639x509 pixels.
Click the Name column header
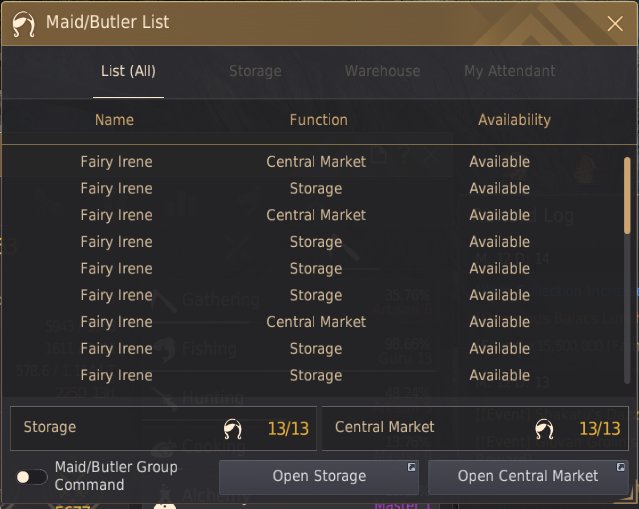point(114,120)
